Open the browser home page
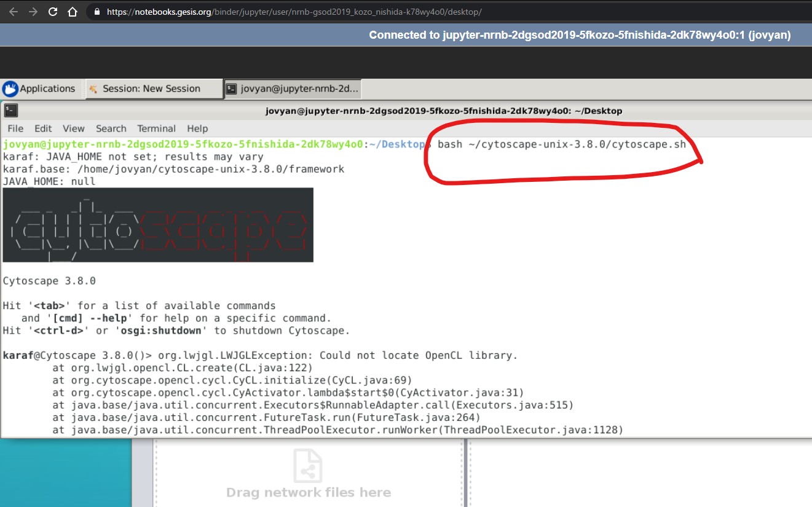 click(x=73, y=12)
